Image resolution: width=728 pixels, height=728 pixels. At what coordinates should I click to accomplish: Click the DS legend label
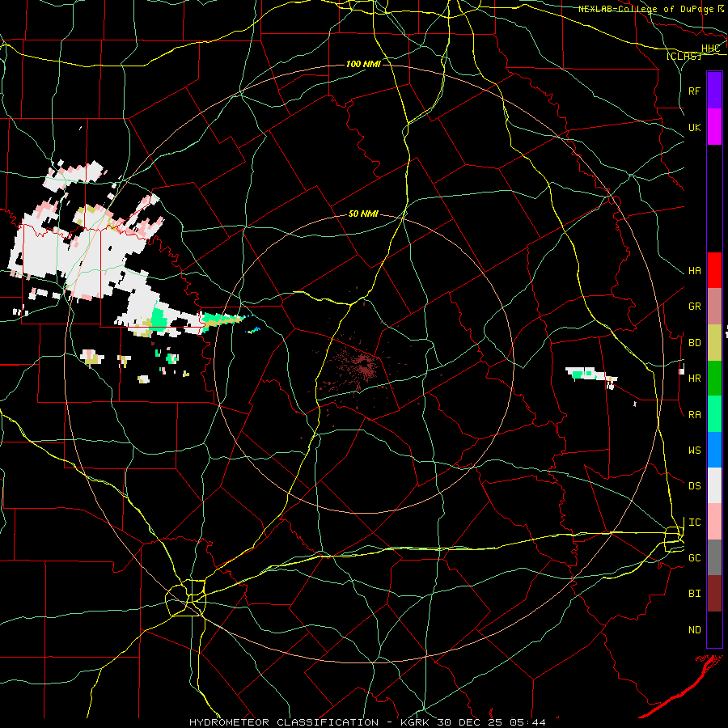click(694, 486)
